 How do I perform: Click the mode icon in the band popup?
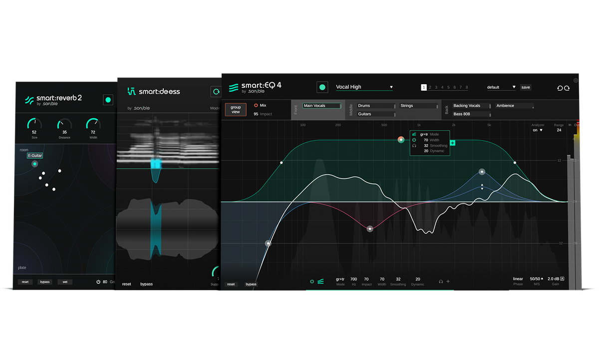414,134
